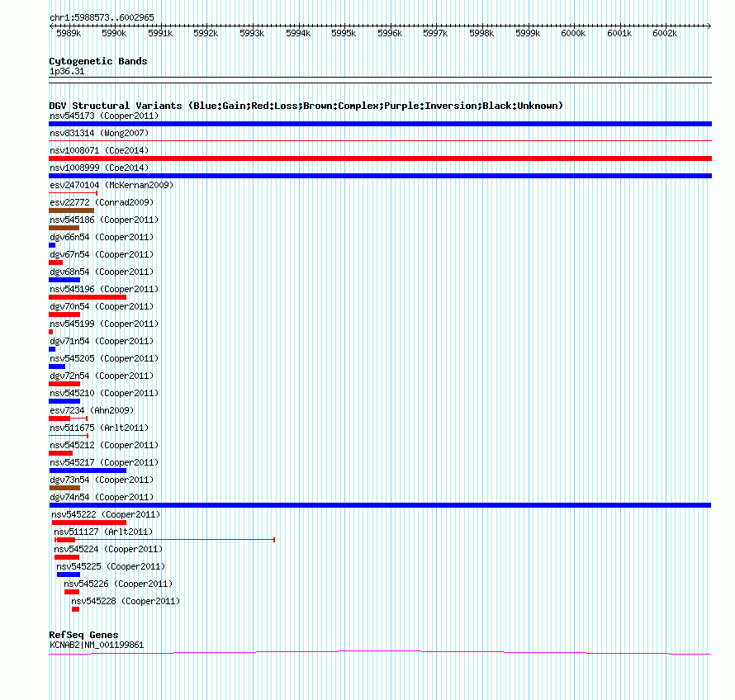This screenshot has width=735, height=700.
Task: Click the dgv70n54 (Cooper2011) label
Action: pos(102,306)
